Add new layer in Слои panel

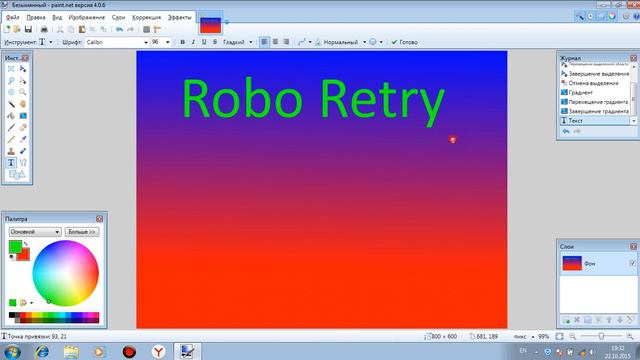(x=566, y=320)
